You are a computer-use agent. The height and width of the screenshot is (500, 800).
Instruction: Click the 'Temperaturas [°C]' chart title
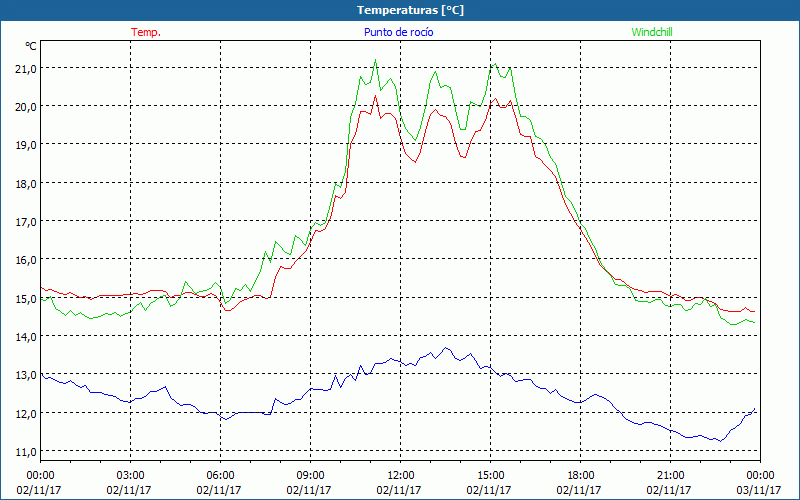[410, 10]
